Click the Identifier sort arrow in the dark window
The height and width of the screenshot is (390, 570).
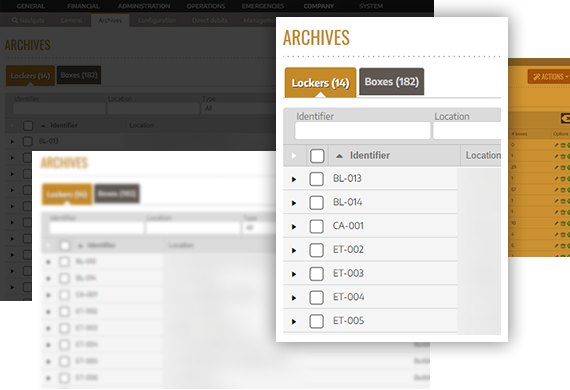pyautogui.click(x=43, y=126)
